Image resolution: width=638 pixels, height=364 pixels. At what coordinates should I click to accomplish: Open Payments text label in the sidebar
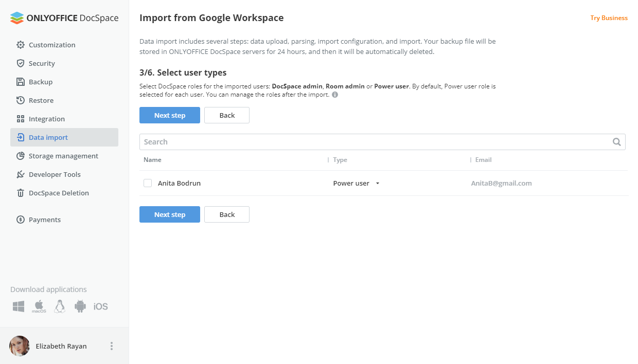click(45, 220)
